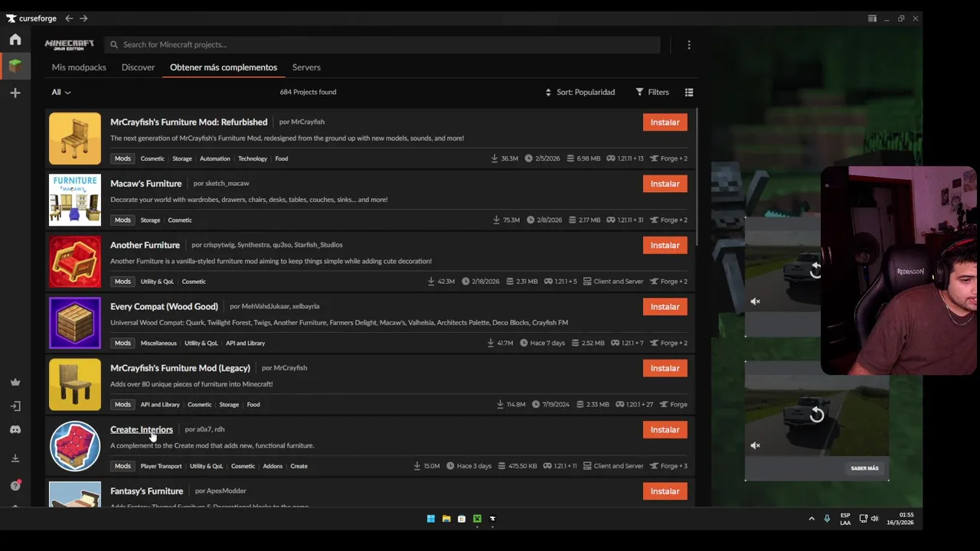Click SABER MÁS button on ad
The width and height of the screenshot is (980, 551).
tap(864, 468)
